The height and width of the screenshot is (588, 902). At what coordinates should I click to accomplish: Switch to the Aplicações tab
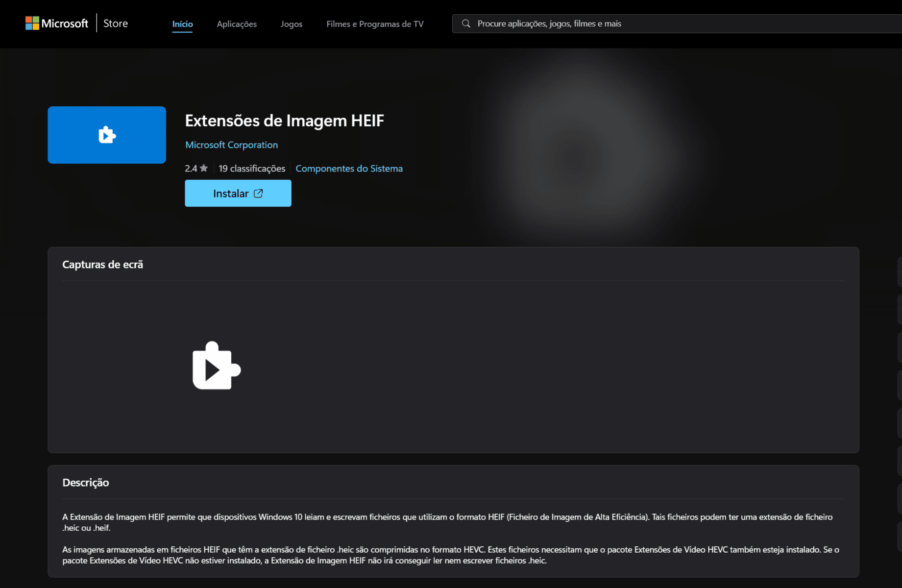(x=237, y=24)
